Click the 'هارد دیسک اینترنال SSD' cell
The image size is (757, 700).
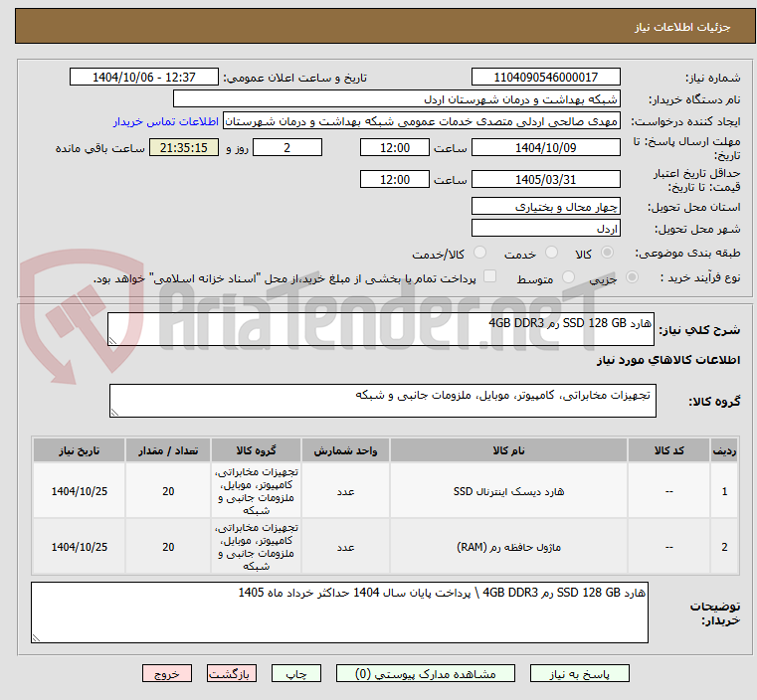click(x=508, y=491)
